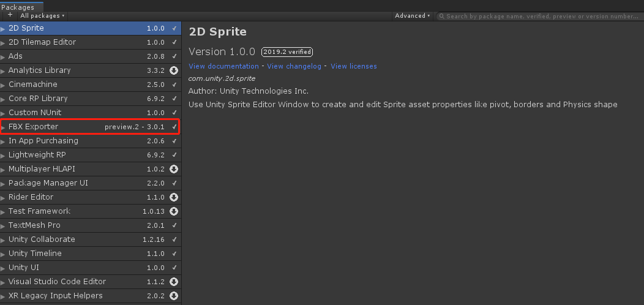644x305 pixels.
Task: Click the Unity Collaborate installed checkmark
Action: pos(174,239)
